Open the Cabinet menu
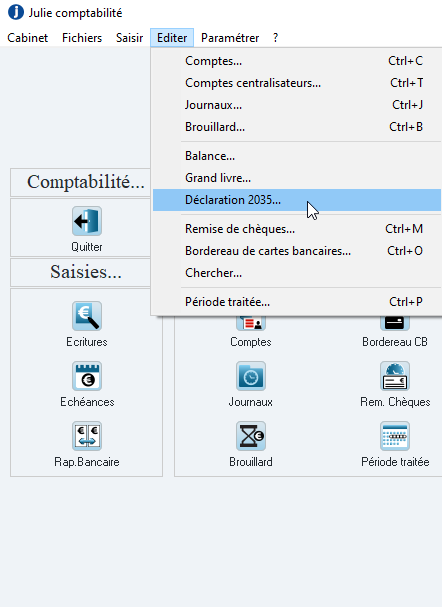442x607 pixels. 27,38
